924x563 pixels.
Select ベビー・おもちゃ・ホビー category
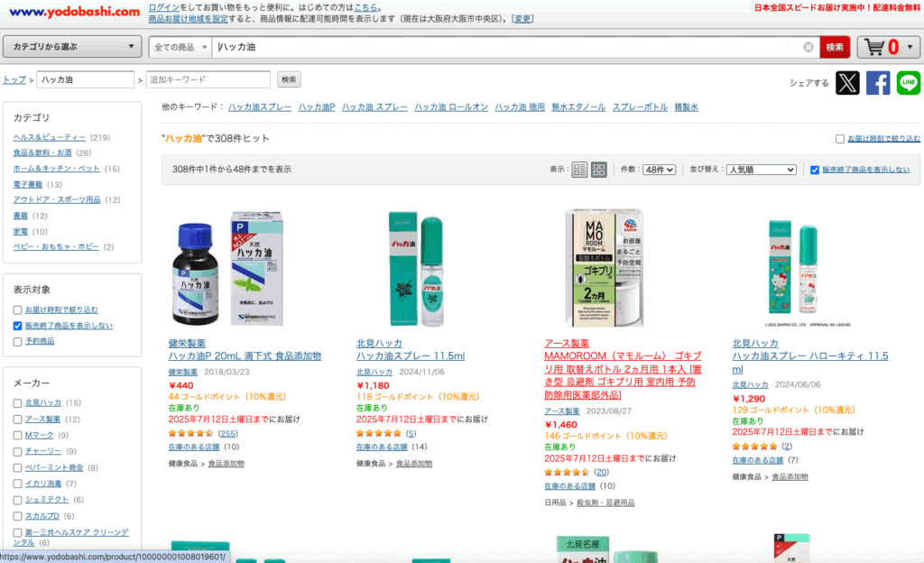56,246
